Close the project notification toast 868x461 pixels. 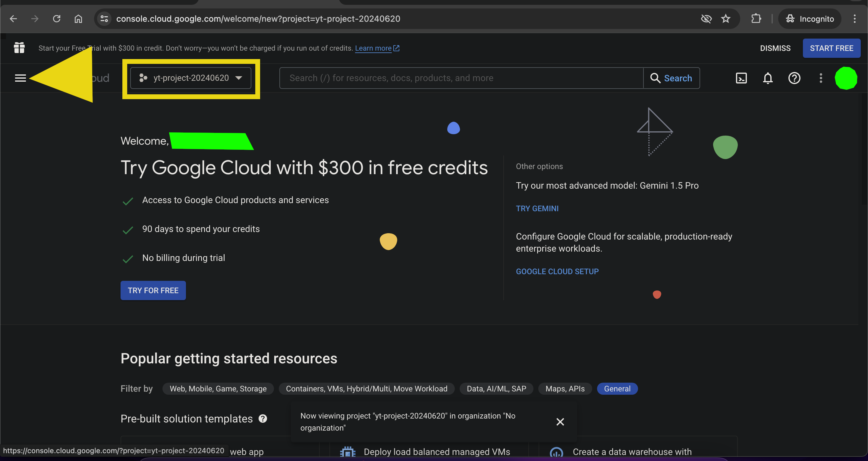[560, 422]
